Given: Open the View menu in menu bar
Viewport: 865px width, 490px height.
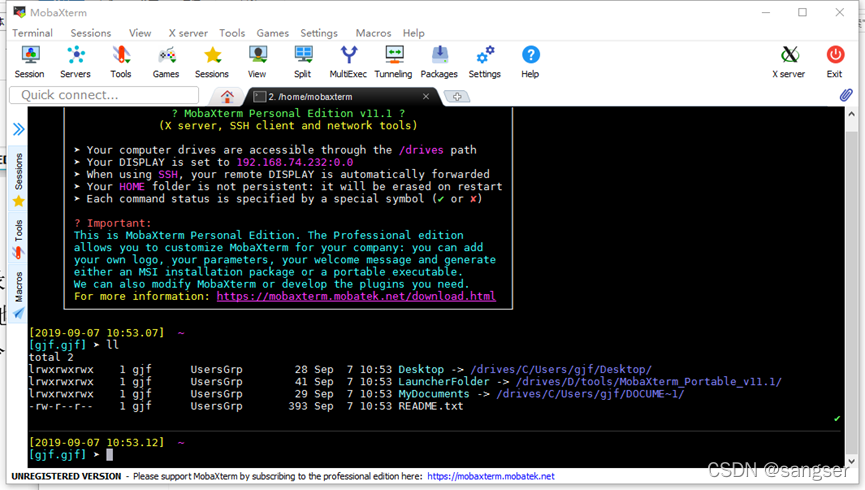Looking at the screenshot, I should point(140,33).
